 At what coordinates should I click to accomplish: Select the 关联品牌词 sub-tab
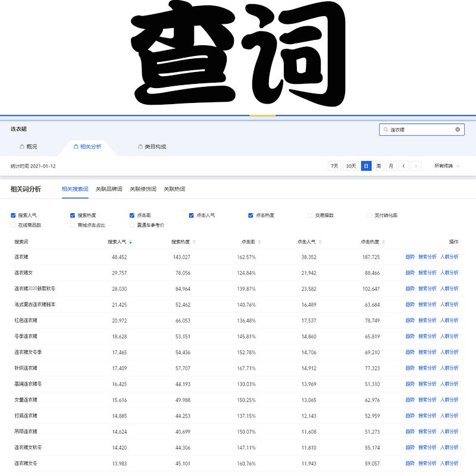pos(109,189)
